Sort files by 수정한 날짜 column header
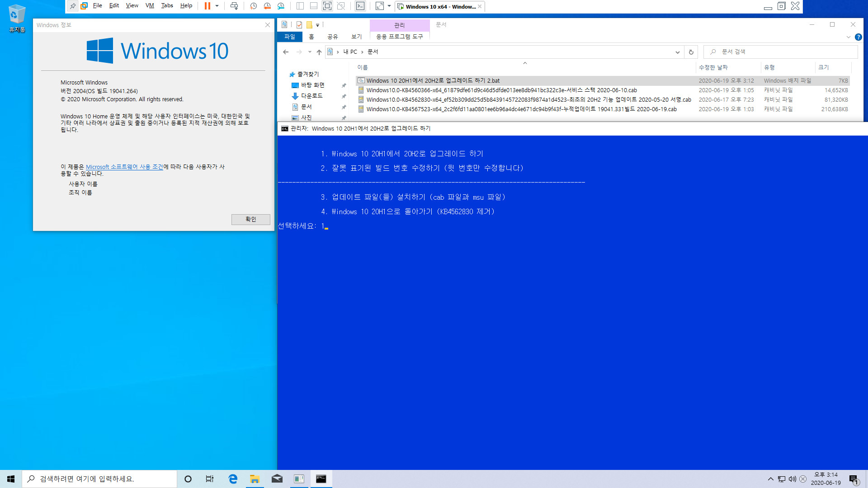868x488 pixels. 713,67
